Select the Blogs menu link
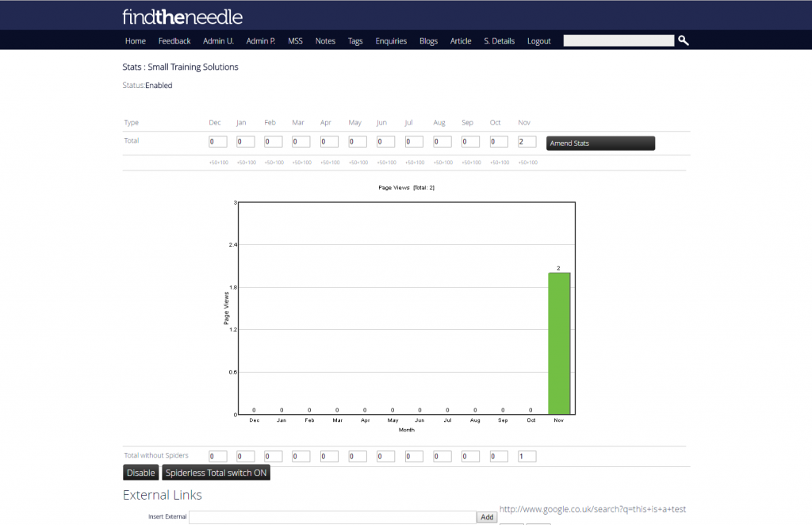The height and width of the screenshot is (525, 812). [428, 41]
